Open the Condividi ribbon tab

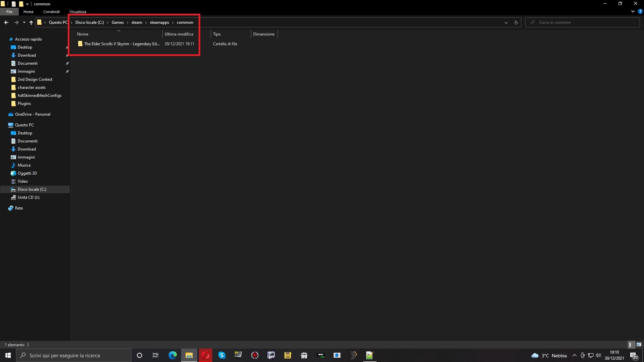pyautogui.click(x=51, y=12)
